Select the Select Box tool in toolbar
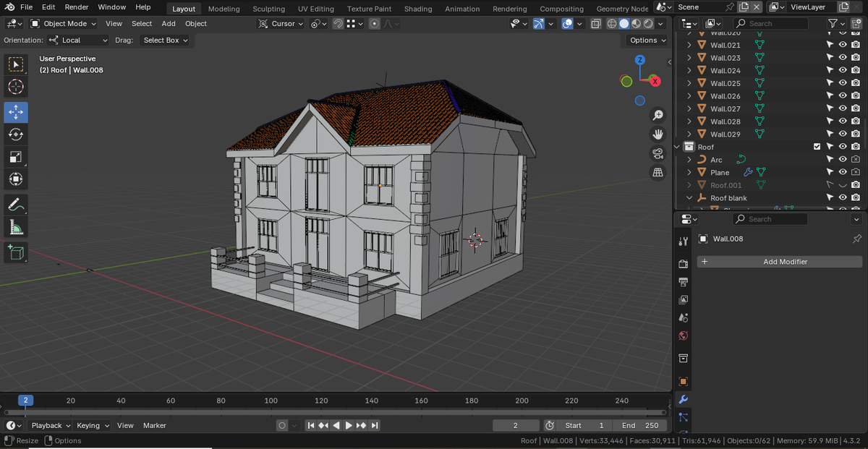Screen dimensions: 868x449 click(x=16, y=64)
